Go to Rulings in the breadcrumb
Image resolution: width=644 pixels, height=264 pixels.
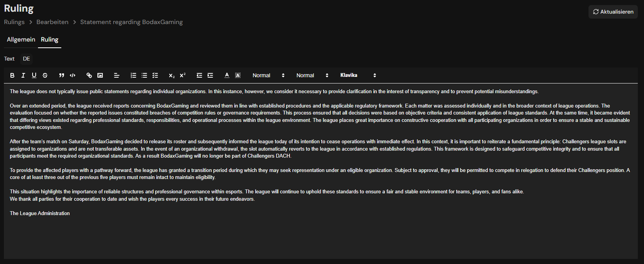(x=14, y=22)
